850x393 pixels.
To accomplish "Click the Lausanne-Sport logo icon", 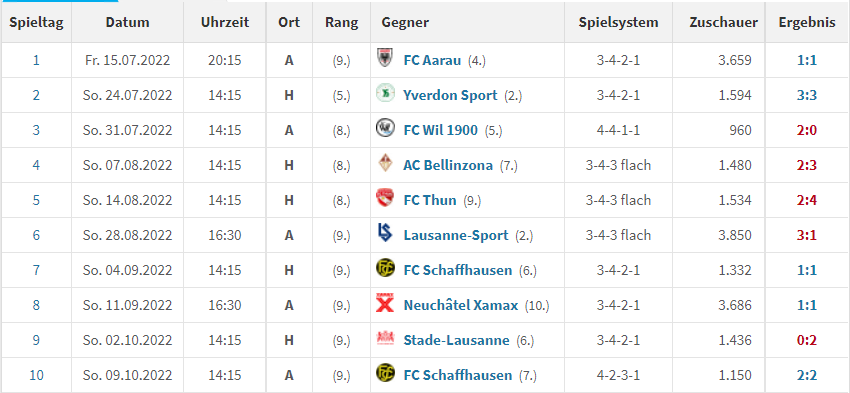I will 384,234.
